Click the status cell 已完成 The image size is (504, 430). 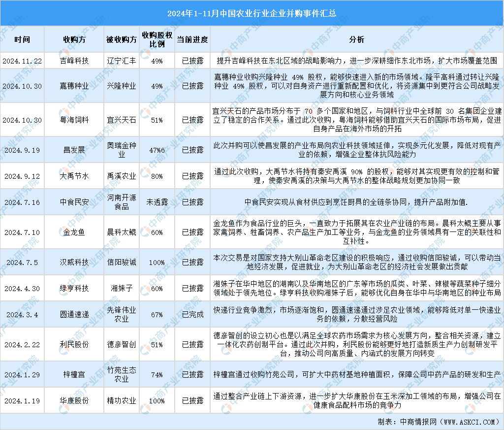(192, 314)
